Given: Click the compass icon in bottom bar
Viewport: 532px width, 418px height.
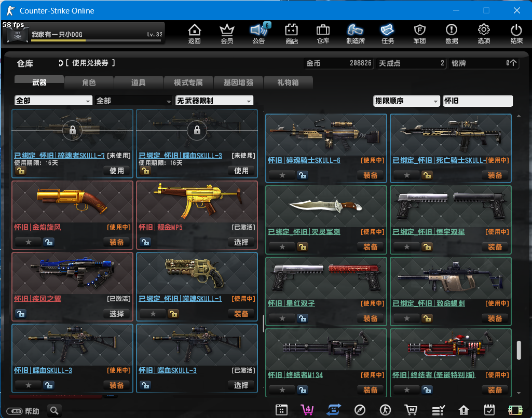Looking at the screenshot, I should (x=360, y=410).
